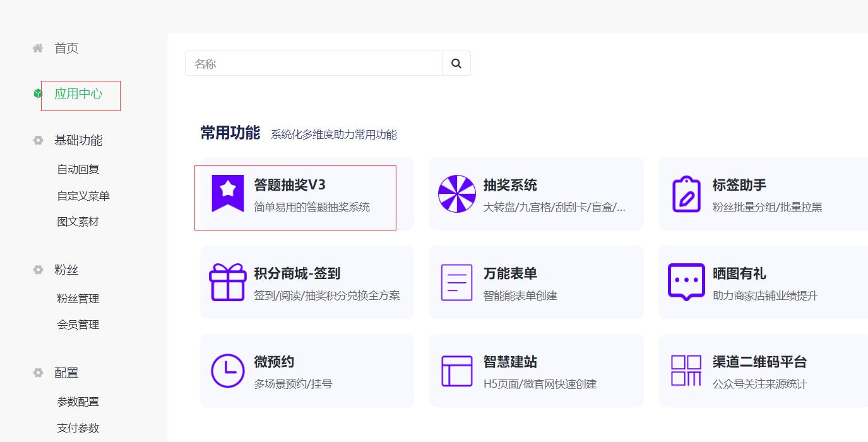This screenshot has width=868, height=442.
Task: Open 应用中心 in sidebar
Action: tap(78, 93)
